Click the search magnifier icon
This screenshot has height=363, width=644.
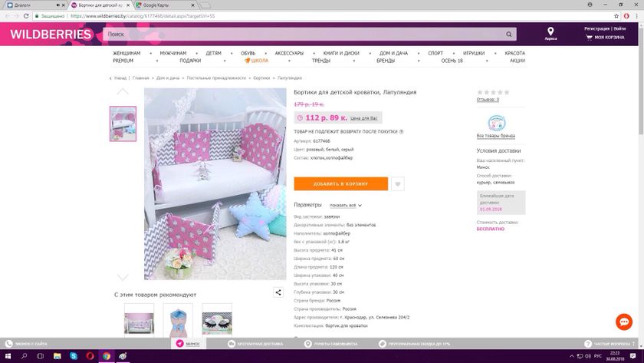click(509, 35)
